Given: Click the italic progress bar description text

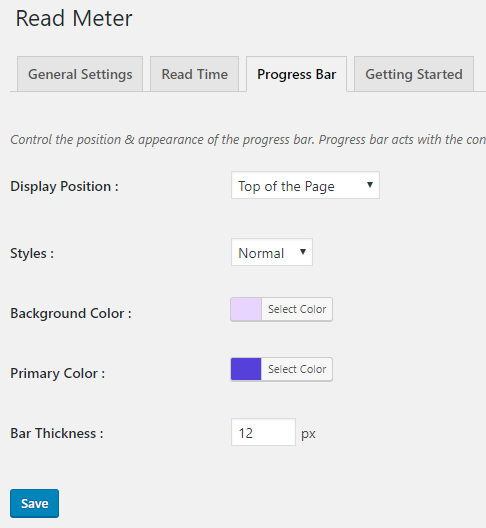Looking at the screenshot, I should pos(248,139).
